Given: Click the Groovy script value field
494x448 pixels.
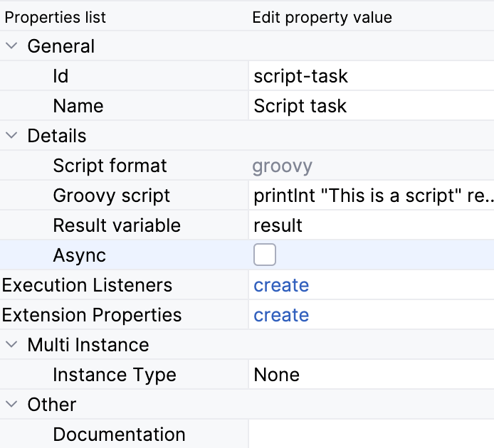Looking at the screenshot, I should (372, 196).
